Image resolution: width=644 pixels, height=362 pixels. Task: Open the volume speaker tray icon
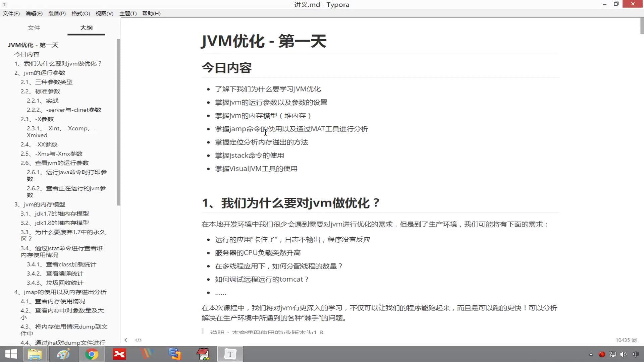pyautogui.click(x=623, y=354)
